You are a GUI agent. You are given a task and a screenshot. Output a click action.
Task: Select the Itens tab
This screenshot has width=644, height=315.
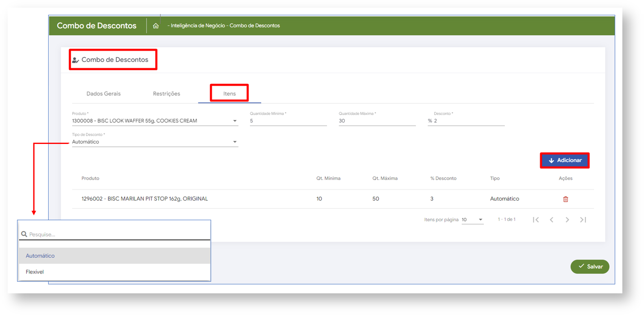point(229,94)
